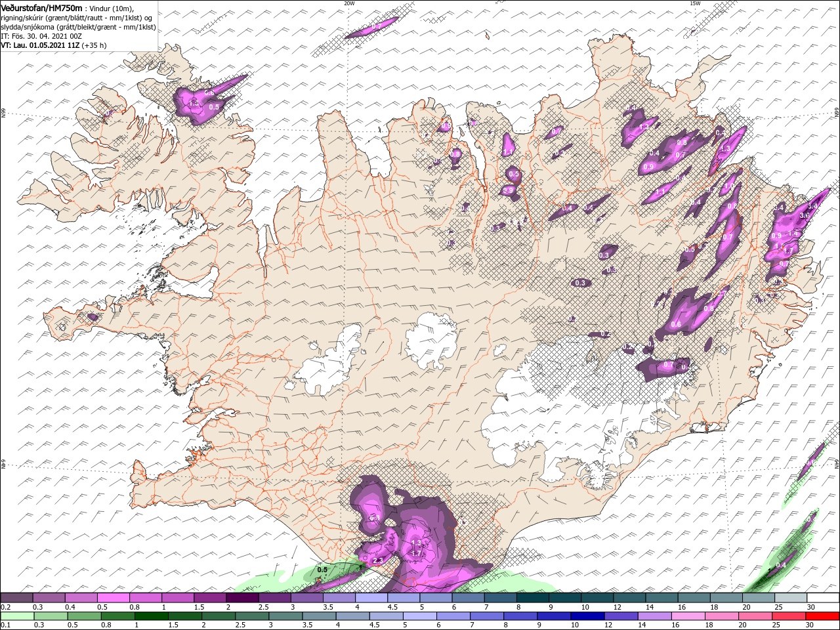Select the teal swatch labeled 12 in upper scale

629,598
